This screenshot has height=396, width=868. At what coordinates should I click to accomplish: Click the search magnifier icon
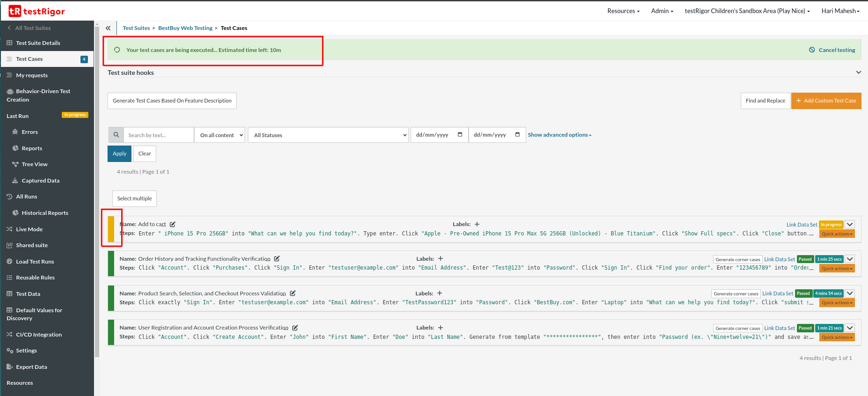[116, 135]
